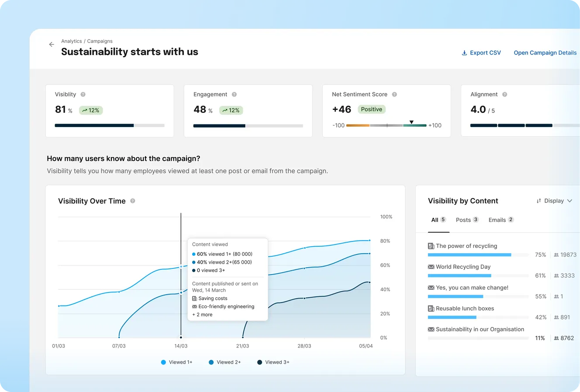This screenshot has height=392, width=580.
Task: Click the 14/03 chart date marker
Action: tap(181, 337)
